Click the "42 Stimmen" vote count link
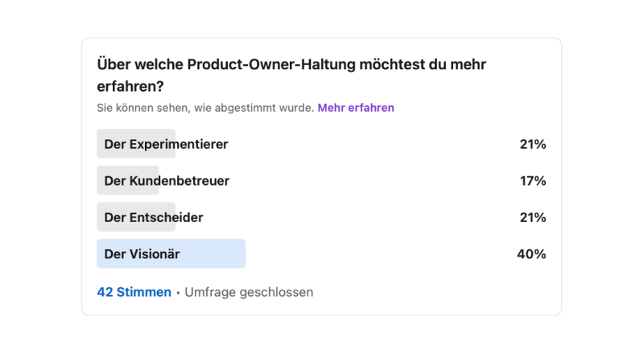 134,292
